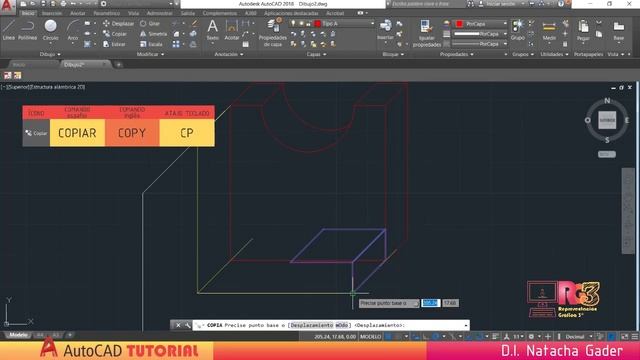Click the Insertar block tool

(385, 29)
